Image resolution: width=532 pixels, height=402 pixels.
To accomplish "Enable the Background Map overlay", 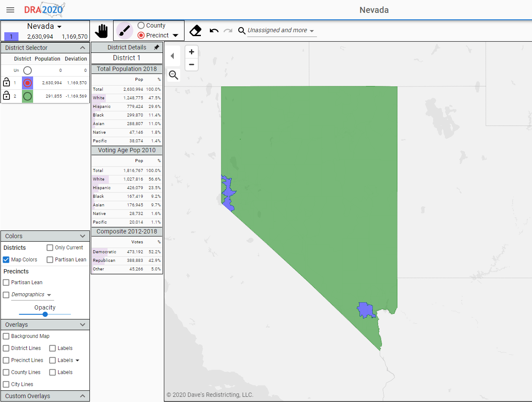I will [x=6, y=336].
